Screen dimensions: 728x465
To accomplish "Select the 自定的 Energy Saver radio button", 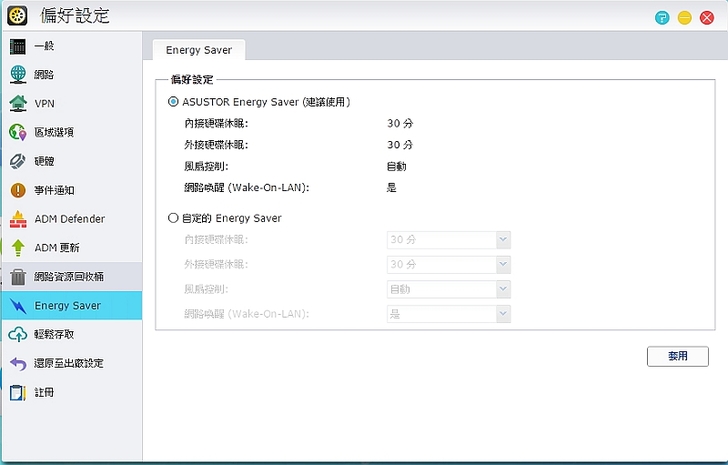I will click(174, 218).
